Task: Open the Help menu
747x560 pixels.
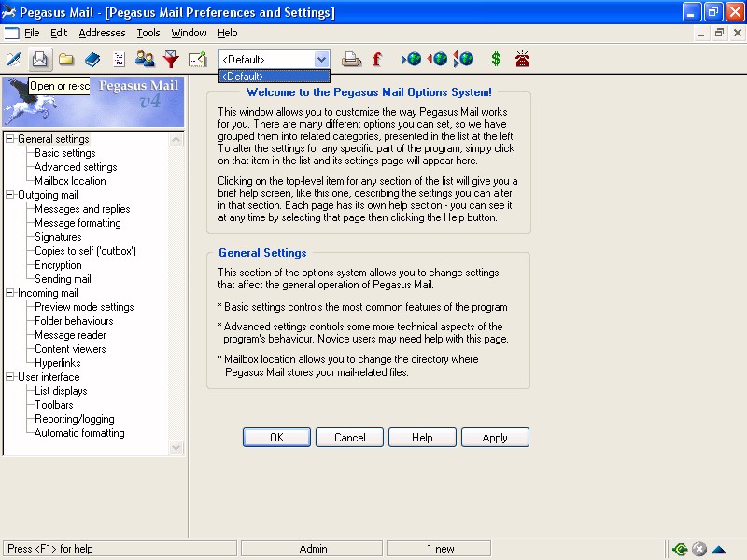Action: coord(228,33)
